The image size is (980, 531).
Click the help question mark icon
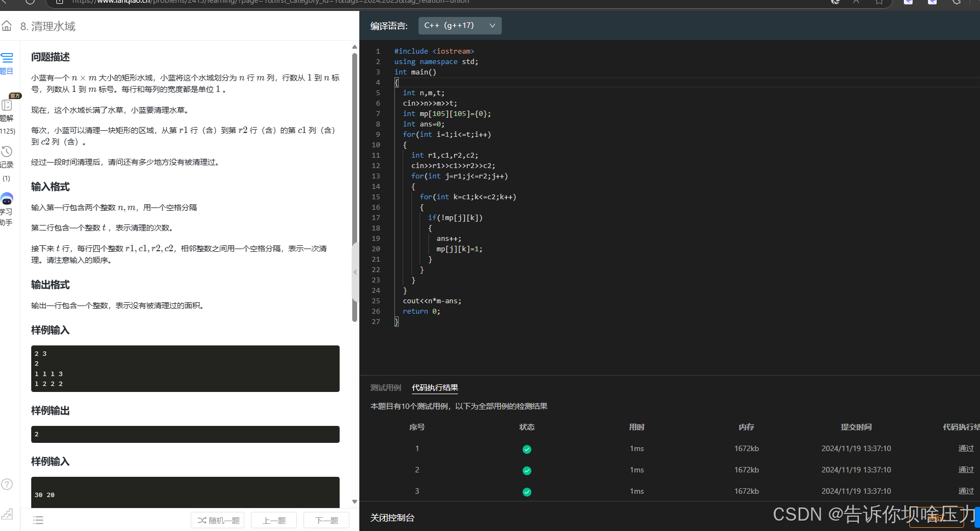(7, 484)
